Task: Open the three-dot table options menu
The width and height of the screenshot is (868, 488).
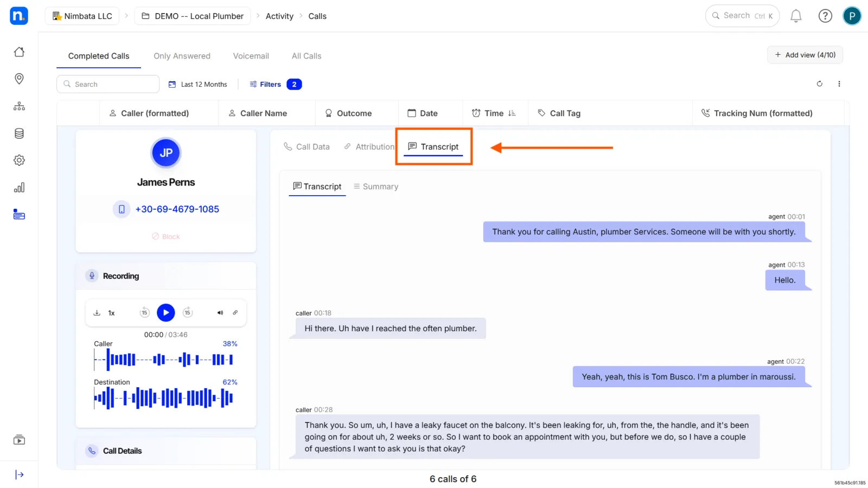Action: [839, 84]
